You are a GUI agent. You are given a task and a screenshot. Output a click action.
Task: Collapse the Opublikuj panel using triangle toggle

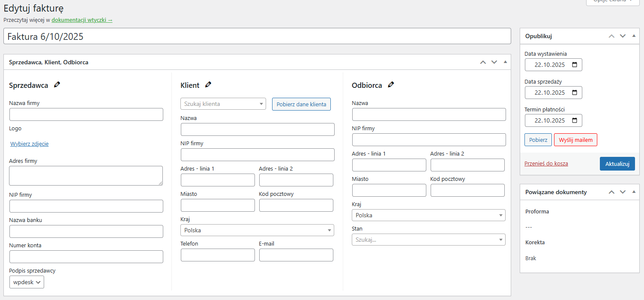point(634,36)
